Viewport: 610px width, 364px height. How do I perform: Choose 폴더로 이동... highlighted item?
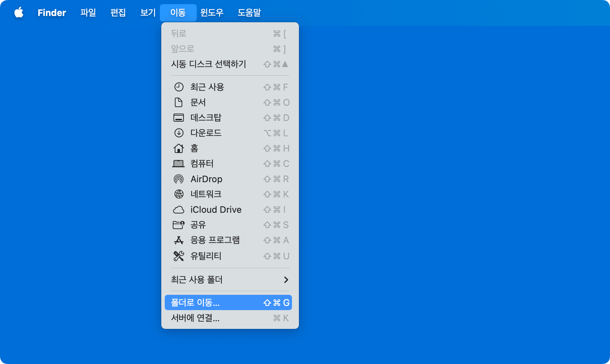click(x=228, y=302)
